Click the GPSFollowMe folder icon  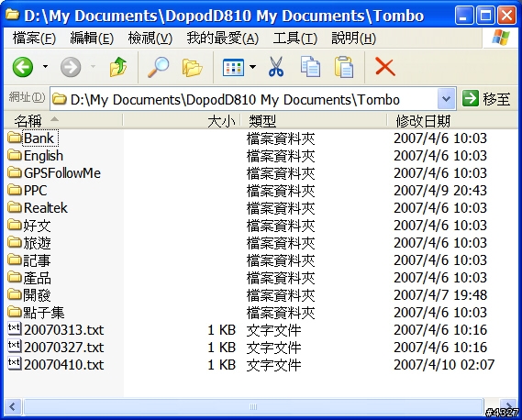click(x=15, y=172)
